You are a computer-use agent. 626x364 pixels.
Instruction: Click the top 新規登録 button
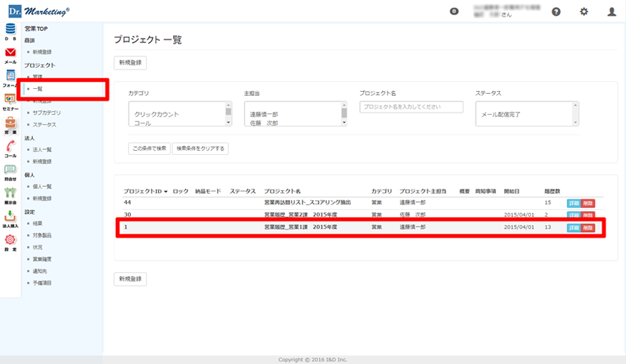pyautogui.click(x=130, y=63)
